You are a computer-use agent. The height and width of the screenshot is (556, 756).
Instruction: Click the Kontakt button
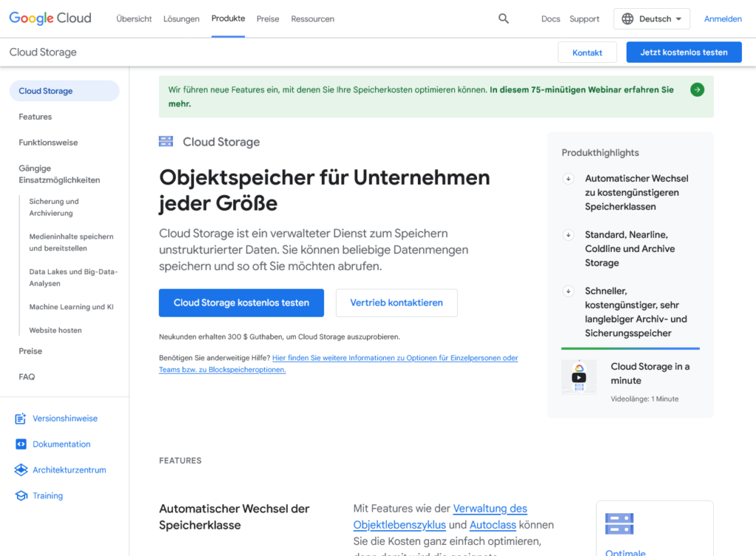(x=587, y=52)
